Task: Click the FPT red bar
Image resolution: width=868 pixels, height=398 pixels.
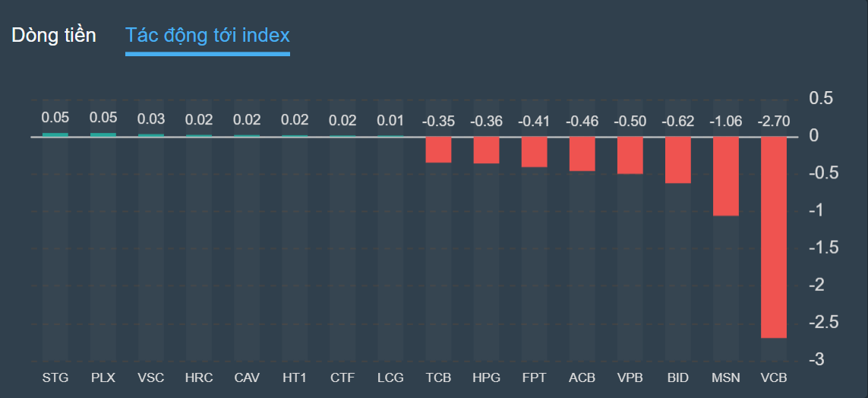Action: (x=534, y=152)
